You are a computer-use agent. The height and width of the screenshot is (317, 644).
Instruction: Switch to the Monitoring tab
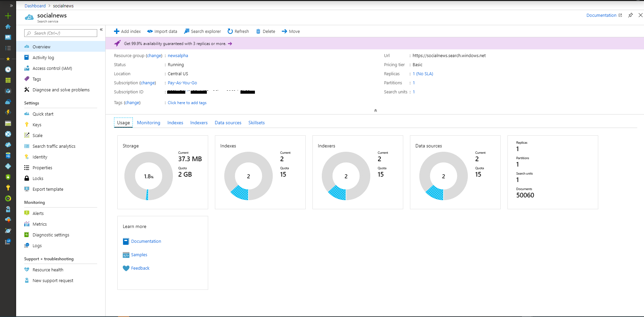[149, 123]
